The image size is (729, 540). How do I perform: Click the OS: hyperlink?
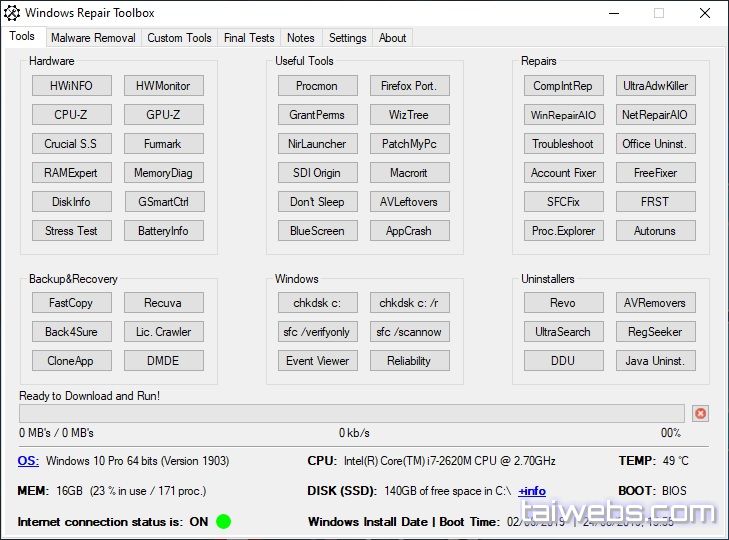click(x=28, y=461)
